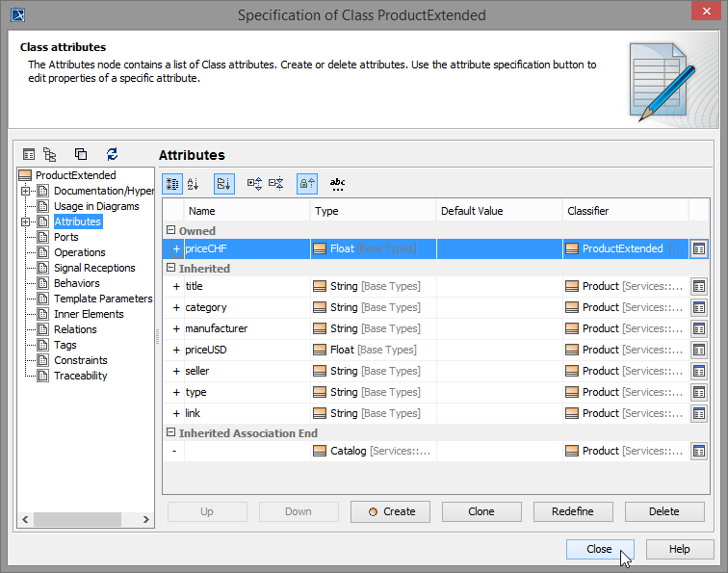Click the refresh icon above the tree
Image resolution: width=728 pixels, height=573 pixels.
[113, 154]
